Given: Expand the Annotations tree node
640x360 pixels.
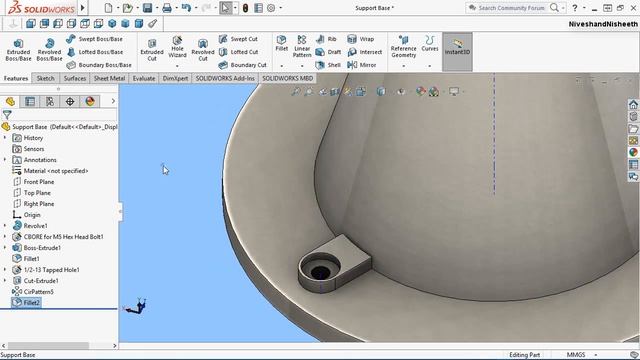Looking at the screenshot, I should tap(5, 160).
